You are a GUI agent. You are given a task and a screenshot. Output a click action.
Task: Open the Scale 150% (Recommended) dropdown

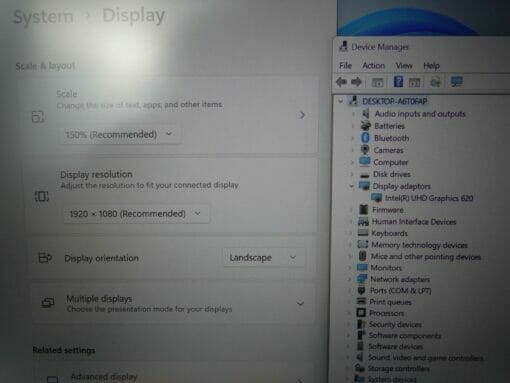pos(120,134)
